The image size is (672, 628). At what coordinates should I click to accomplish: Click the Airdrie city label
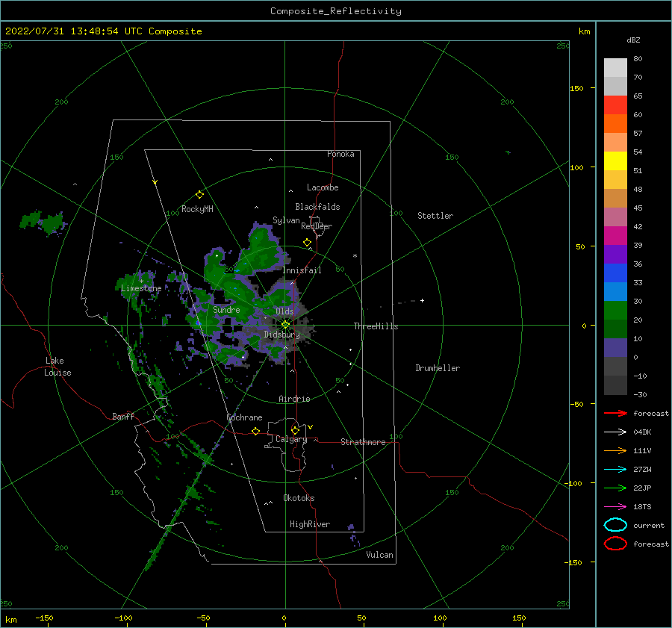point(294,399)
